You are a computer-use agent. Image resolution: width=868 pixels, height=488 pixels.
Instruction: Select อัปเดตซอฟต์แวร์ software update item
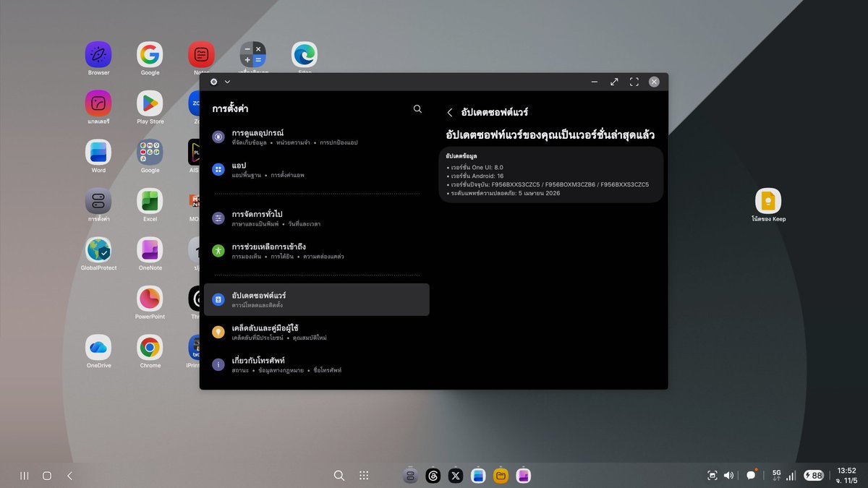pos(316,299)
